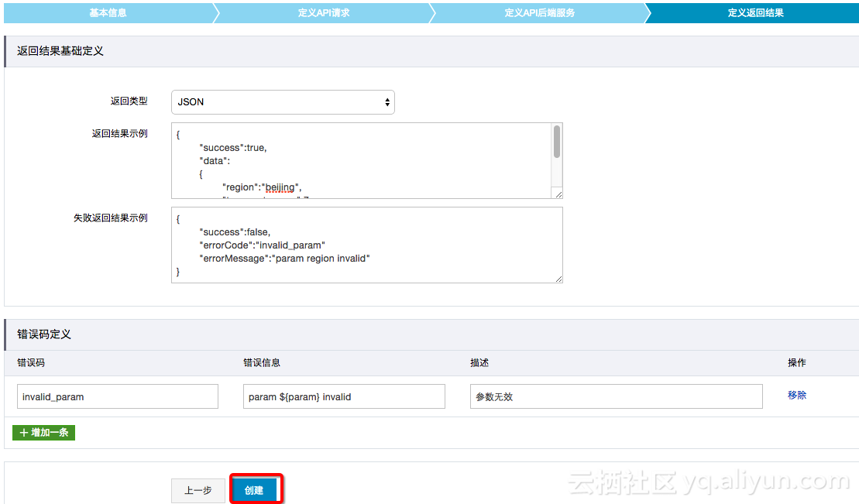The height and width of the screenshot is (504, 859).
Task: Click the 错误码定义 section heading
Action: (x=44, y=334)
